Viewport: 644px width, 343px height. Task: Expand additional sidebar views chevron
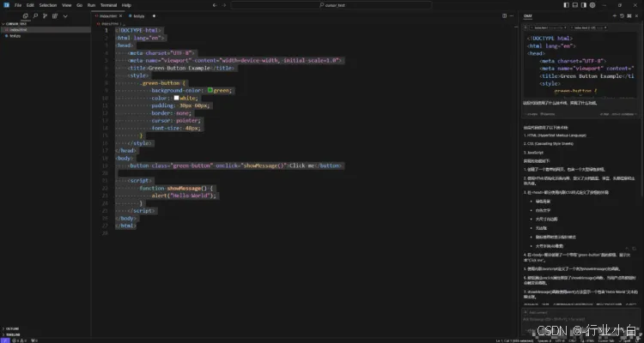65,16
